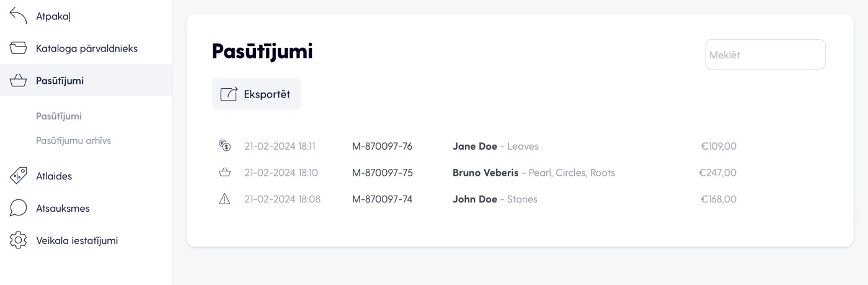Image resolution: width=868 pixels, height=285 pixels.
Task: Select the John Doe – Stones order row
Action: [477, 199]
